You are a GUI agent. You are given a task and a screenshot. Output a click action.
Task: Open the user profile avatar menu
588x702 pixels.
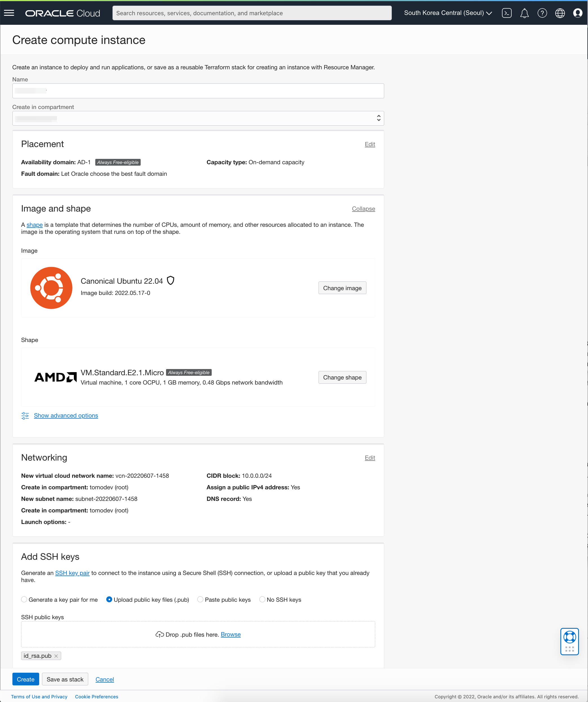[x=578, y=13]
